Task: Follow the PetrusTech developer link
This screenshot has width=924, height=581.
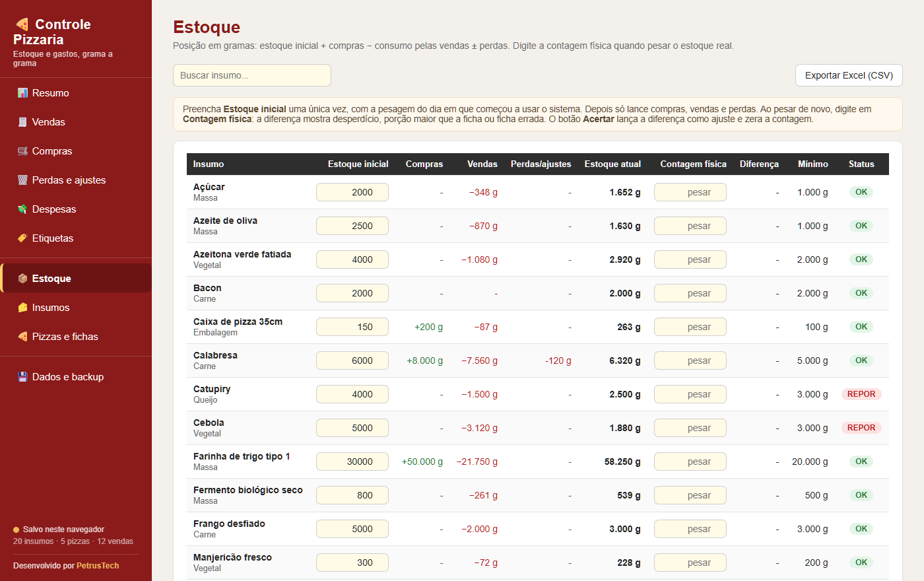Action: (98, 566)
